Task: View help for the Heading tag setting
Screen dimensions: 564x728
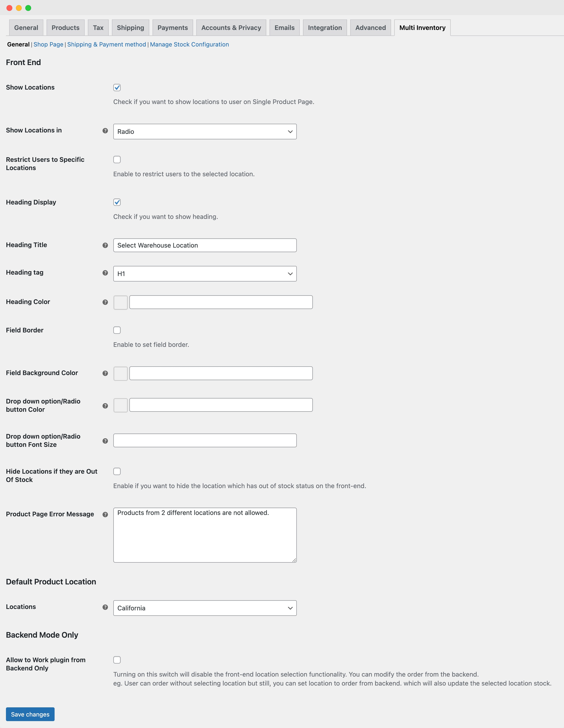Action: click(x=105, y=273)
